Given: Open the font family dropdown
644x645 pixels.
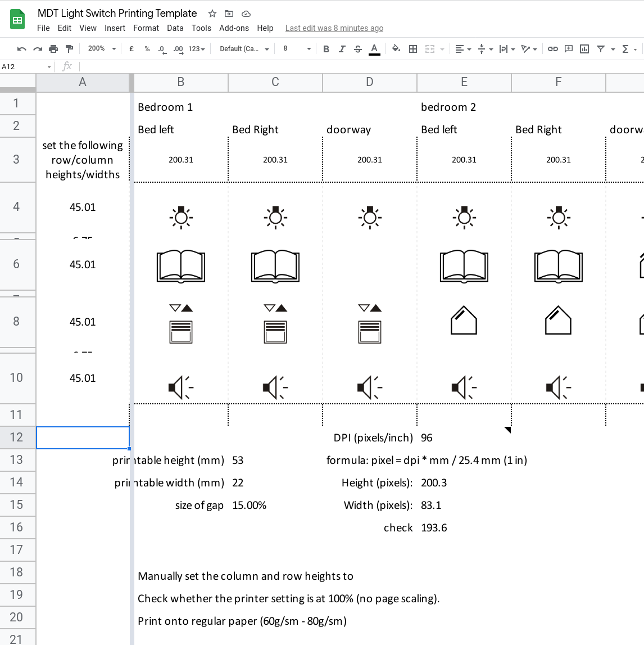Looking at the screenshot, I should (243, 49).
